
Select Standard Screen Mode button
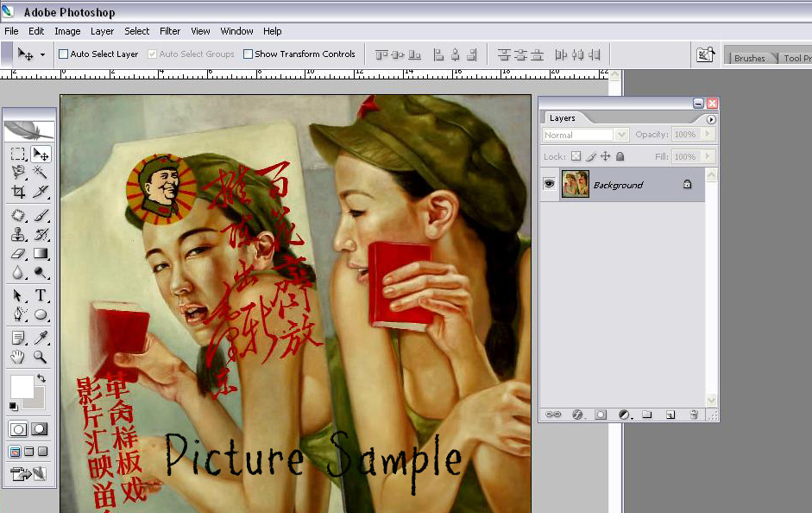15,452
